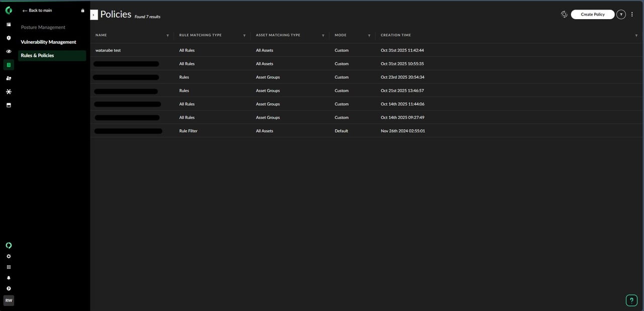Refresh the policies list with sync icon
644x311 pixels.
pos(564,15)
